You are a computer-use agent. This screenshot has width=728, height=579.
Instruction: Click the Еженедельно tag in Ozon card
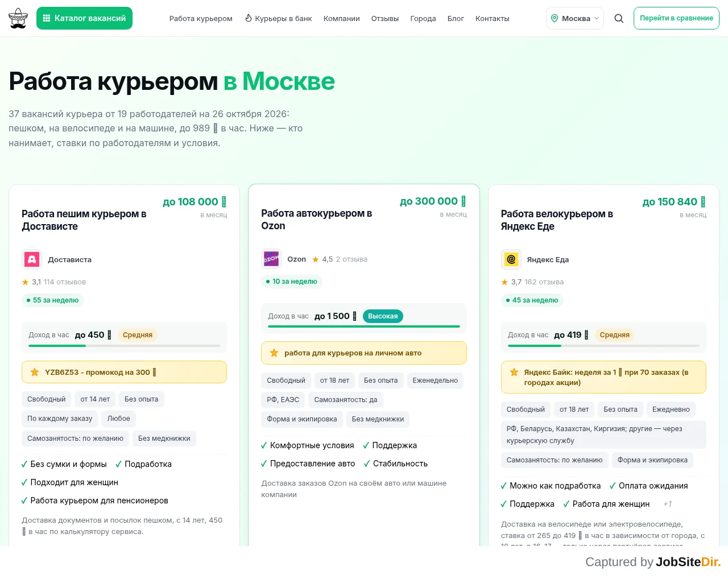coord(435,381)
